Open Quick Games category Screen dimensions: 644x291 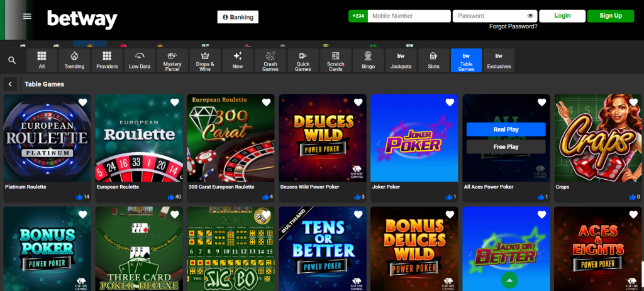click(x=303, y=60)
